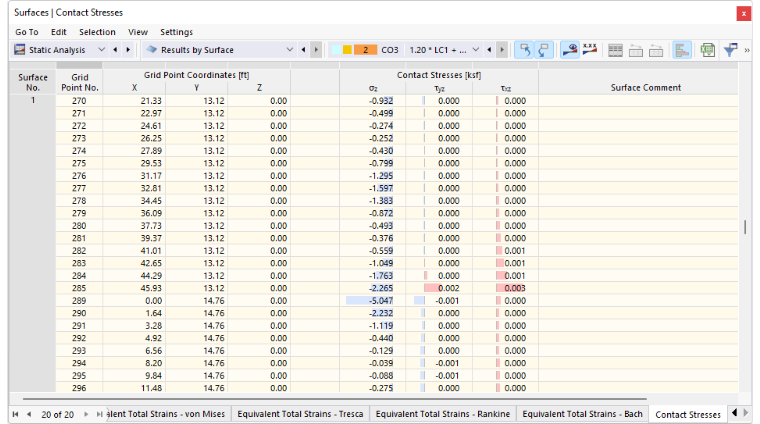Click previous arrow beside Results by Surface
The height and width of the screenshot is (424, 760).
click(303, 49)
